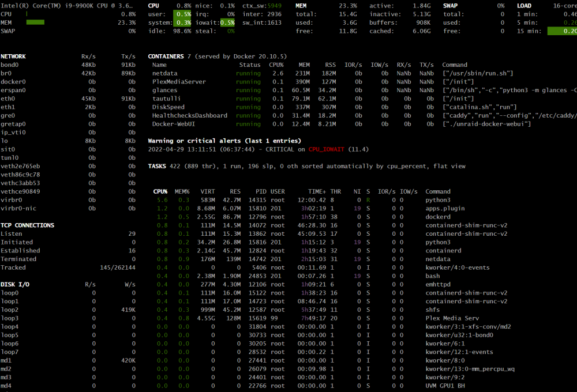Click the shfs process command
This screenshot has width=577, height=392.
[x=432, y=310]
